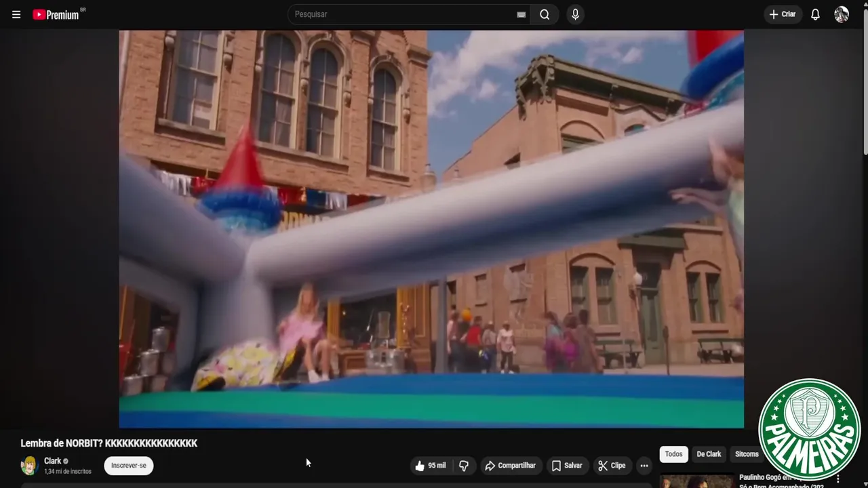Dislike the video
The image size is (868, 488).
(464, 466)
